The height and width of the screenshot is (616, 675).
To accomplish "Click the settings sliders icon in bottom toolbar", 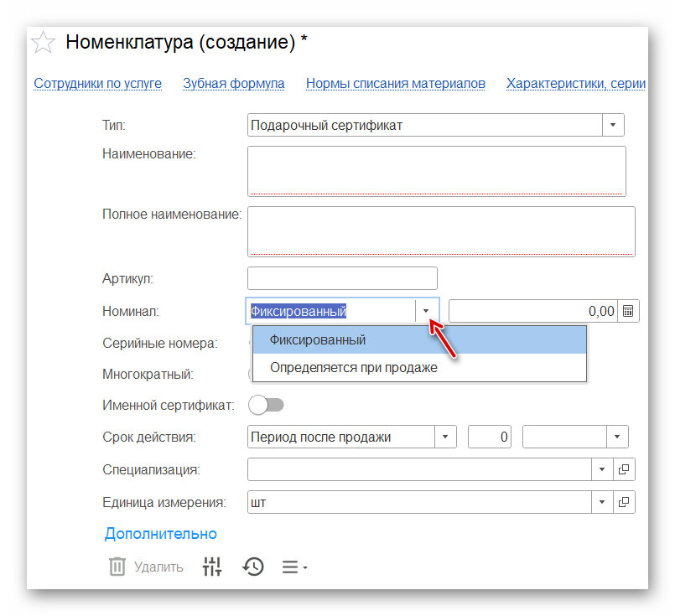I will pyautogui.click(x=212, y=567).
